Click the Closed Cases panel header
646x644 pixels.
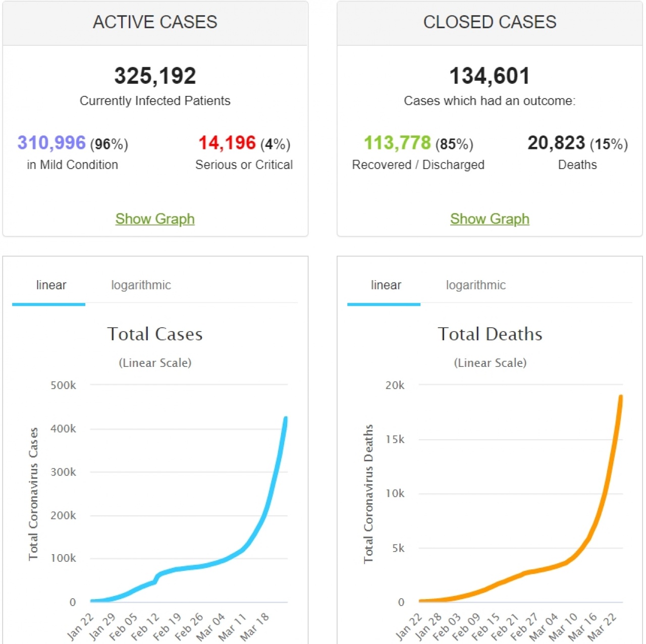point(490,22)
